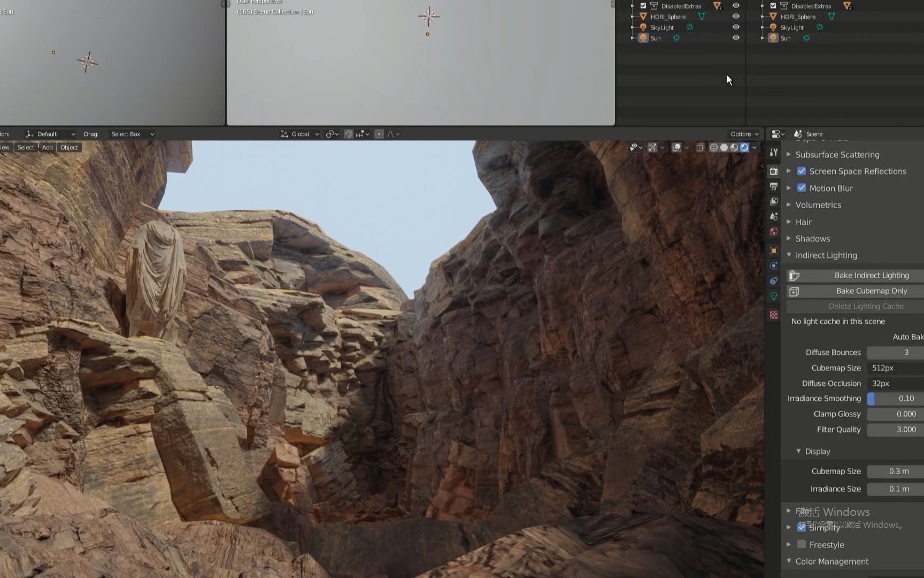Collapse the Indirect Lighting section
This screenshot has width=924, height=578.
tap(789, 255)
